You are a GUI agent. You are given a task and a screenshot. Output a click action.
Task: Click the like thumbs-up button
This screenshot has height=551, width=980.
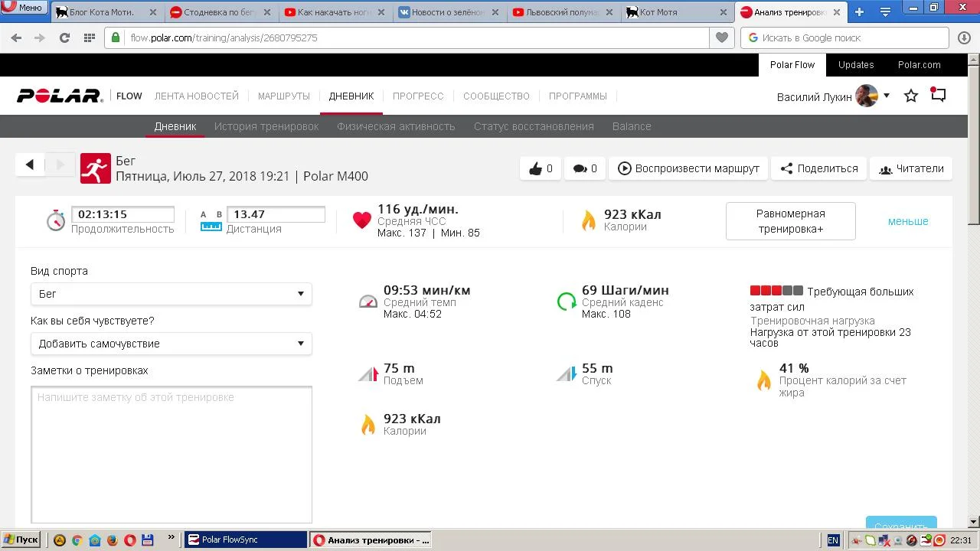coord(540,169)
